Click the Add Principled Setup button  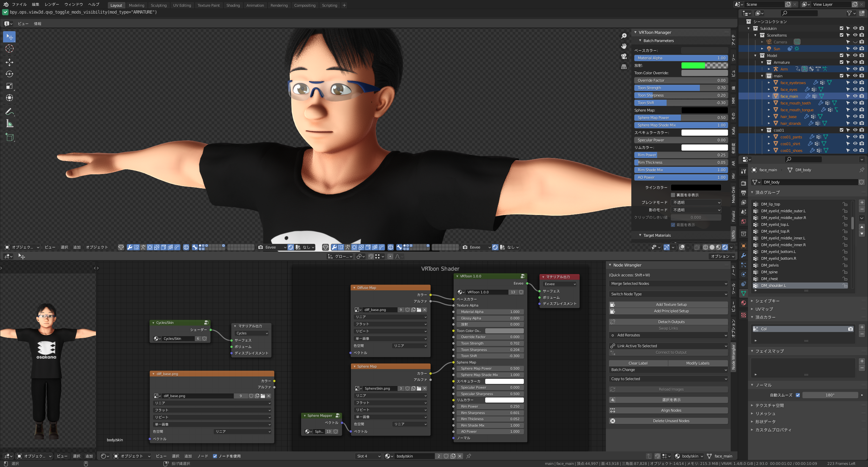coord(671,311)
